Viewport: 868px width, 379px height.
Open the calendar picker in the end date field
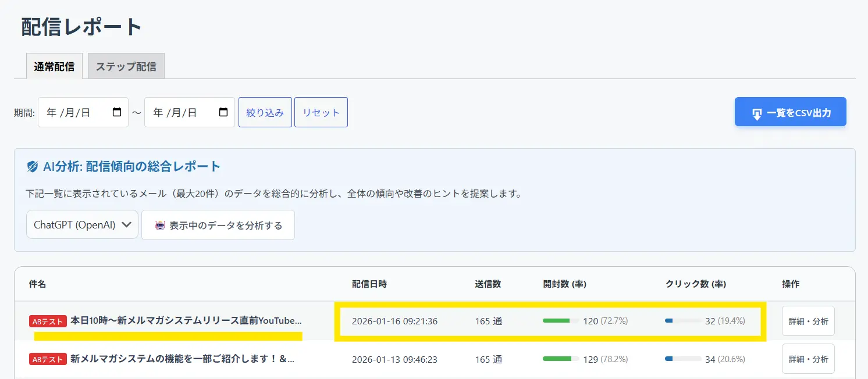tap(223, 112)
